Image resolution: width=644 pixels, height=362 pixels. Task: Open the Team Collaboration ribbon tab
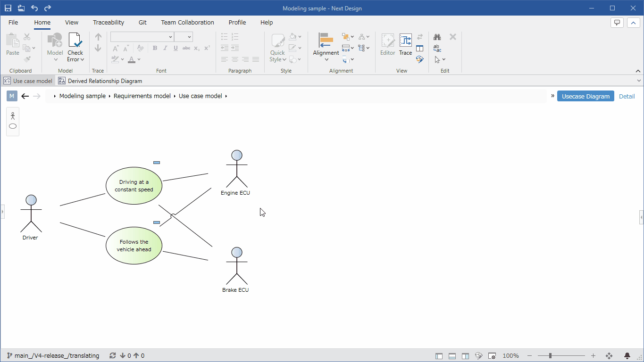[187, 22]
